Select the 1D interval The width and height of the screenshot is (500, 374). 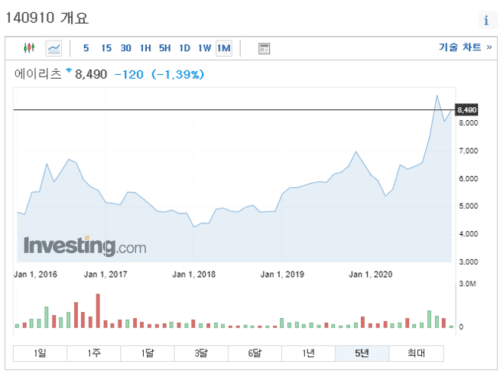(184, 48)
